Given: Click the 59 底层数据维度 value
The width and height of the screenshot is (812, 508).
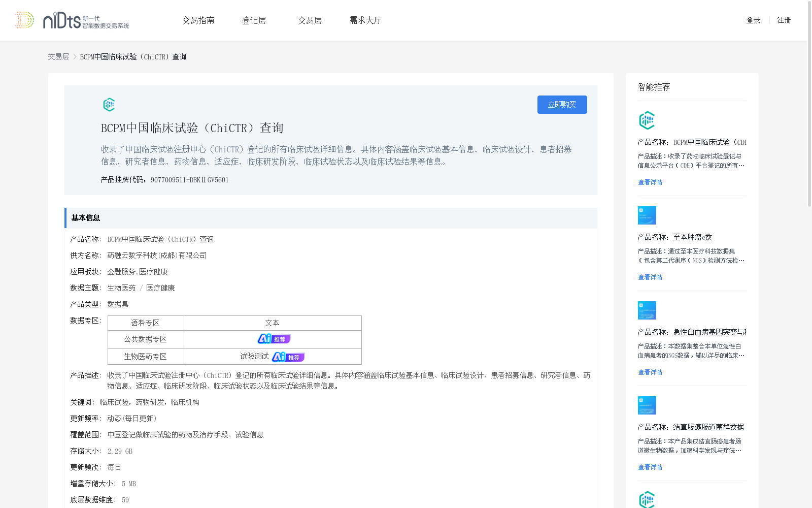Looking at the screenshot, I should [125, 500].
